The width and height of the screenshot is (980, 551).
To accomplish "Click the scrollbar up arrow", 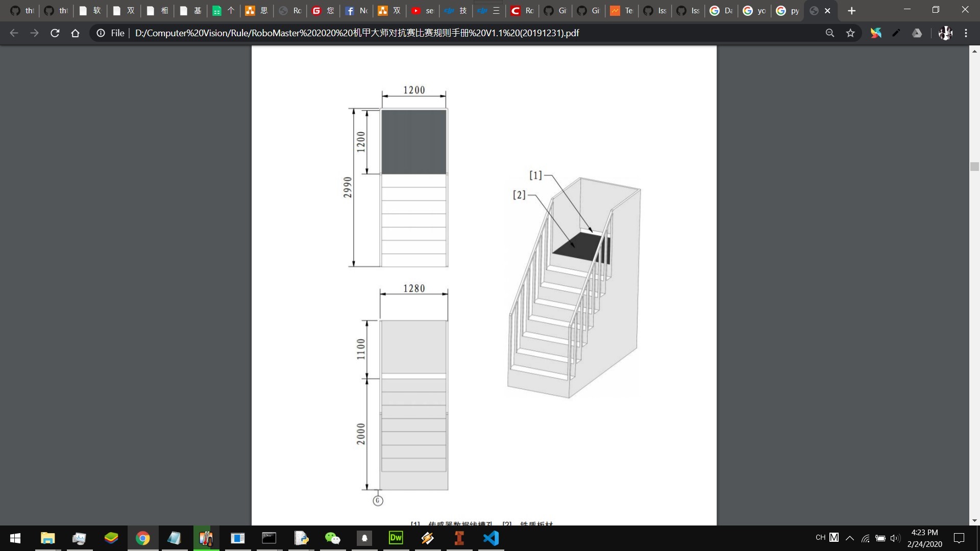I will pos(974,51).
